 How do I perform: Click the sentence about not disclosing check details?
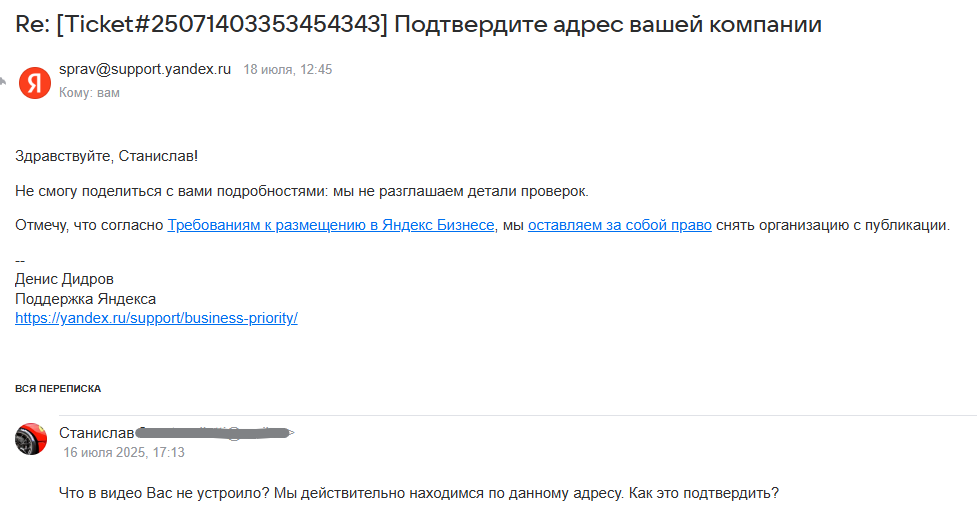pos(302,190)
